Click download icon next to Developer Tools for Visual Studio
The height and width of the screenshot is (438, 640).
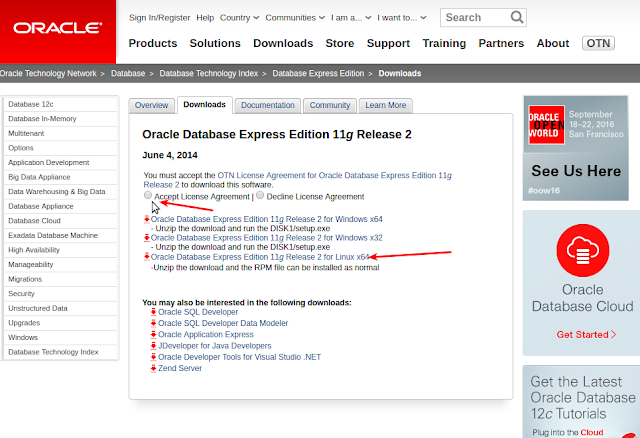[x=153, y=357]
